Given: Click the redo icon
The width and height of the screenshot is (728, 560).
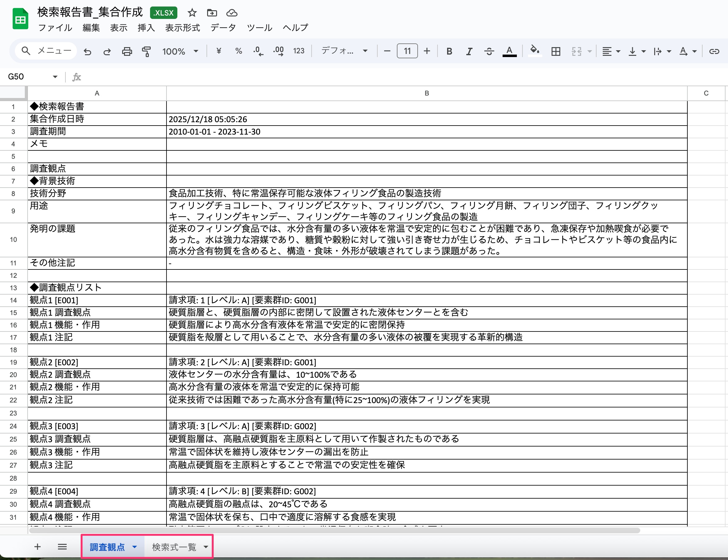Looking at the screenshot, I should point(107,51).
